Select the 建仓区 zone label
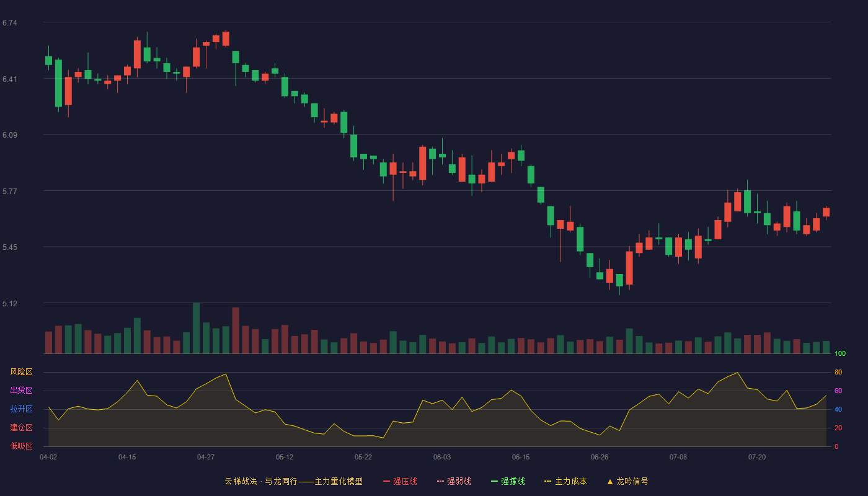This screenshot has height=496, width=868. point(21,428)
